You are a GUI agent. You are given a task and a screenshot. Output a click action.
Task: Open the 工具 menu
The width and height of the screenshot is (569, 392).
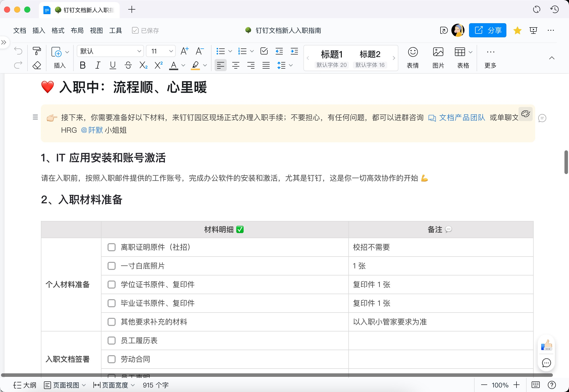click(115, 30)
